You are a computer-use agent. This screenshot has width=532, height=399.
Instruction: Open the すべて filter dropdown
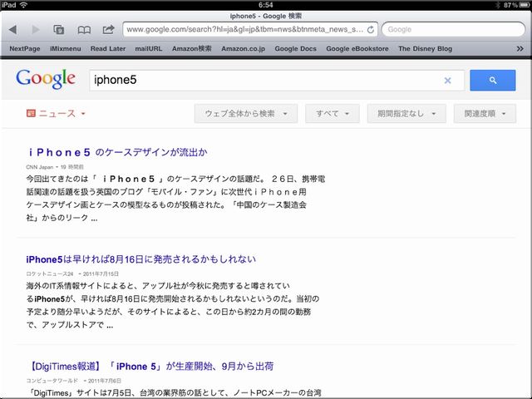pyautogui.click(x=332, y=114)
